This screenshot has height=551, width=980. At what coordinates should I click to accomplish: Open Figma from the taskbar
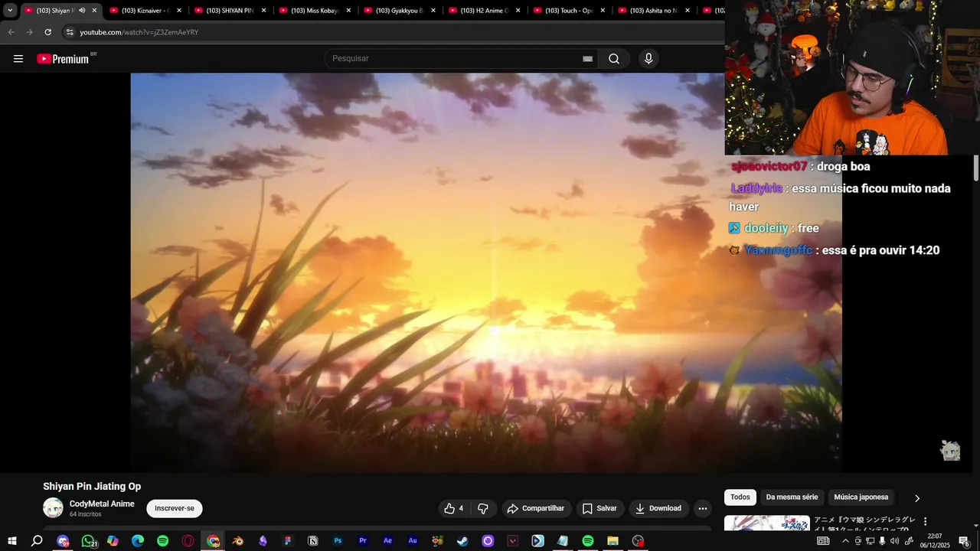tap(288, 541)
